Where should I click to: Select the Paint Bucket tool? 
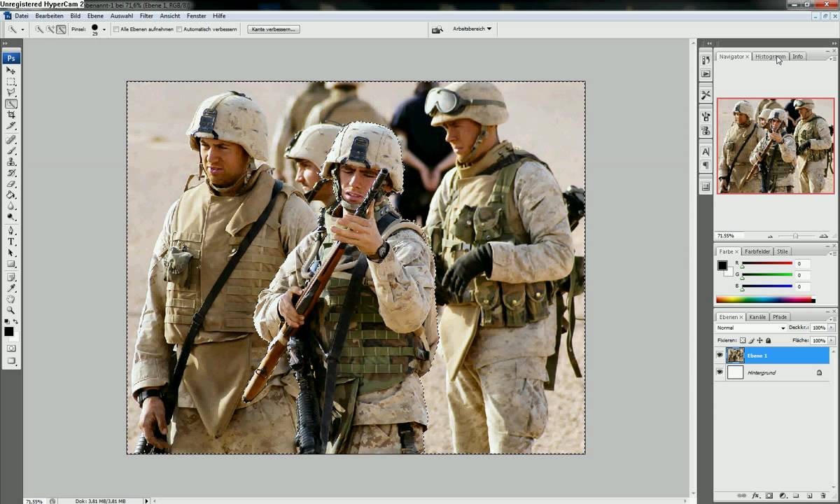coord(11,195)
